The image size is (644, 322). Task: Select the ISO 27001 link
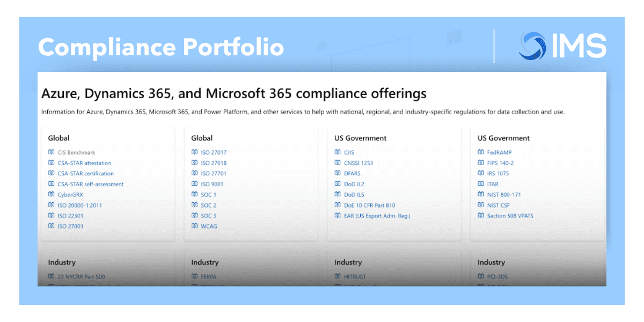pyautogui.click(x=70, y=226)
